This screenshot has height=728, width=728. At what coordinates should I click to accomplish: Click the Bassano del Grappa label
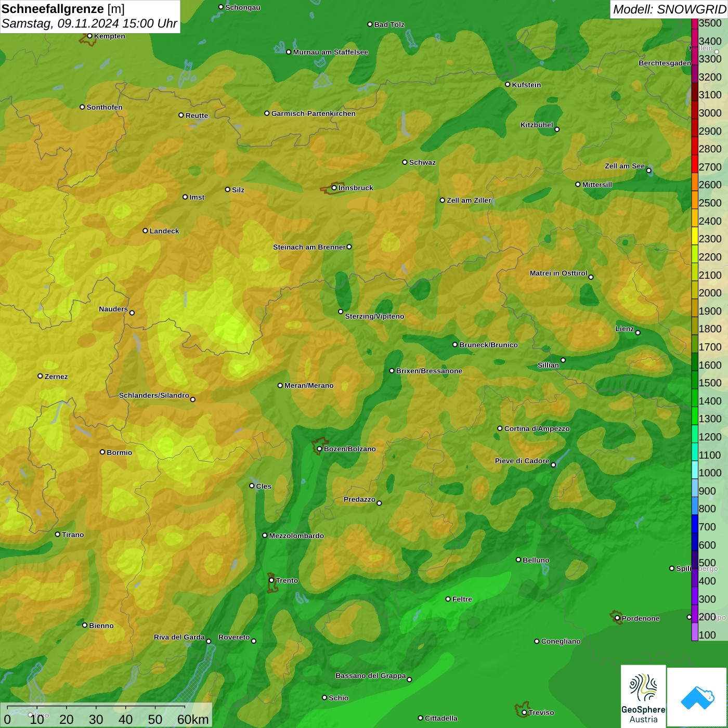(x=371, y=675)
